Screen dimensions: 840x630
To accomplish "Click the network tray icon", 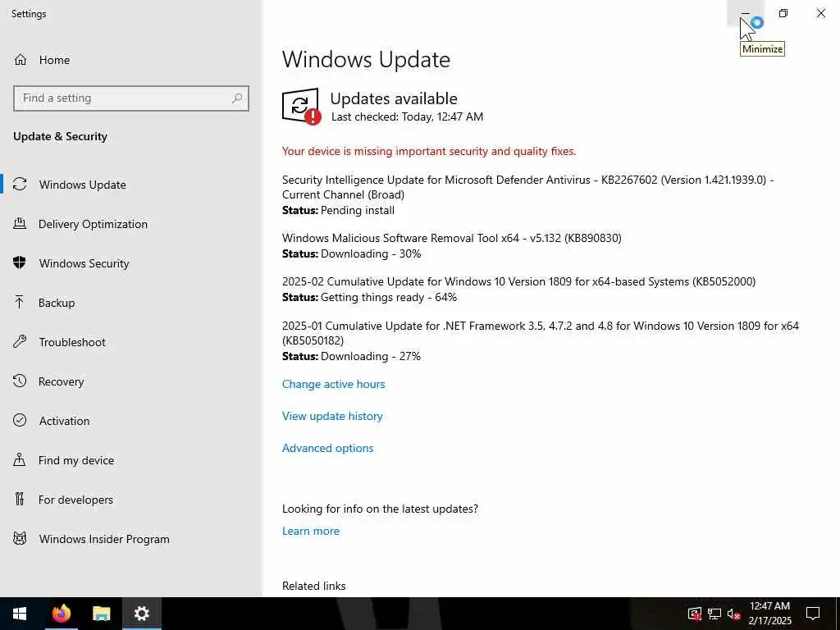I will point(714,614).
